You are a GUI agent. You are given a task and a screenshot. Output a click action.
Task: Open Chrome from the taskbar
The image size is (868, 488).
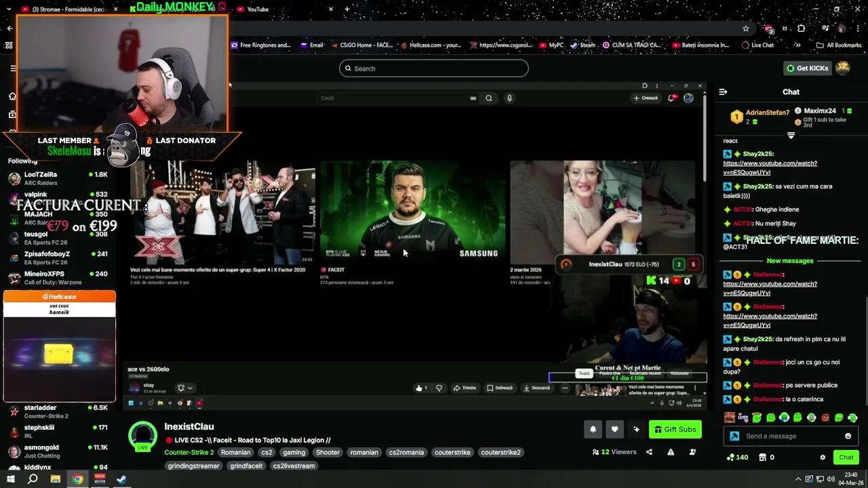pyautogui.click(x=78, y=479)
